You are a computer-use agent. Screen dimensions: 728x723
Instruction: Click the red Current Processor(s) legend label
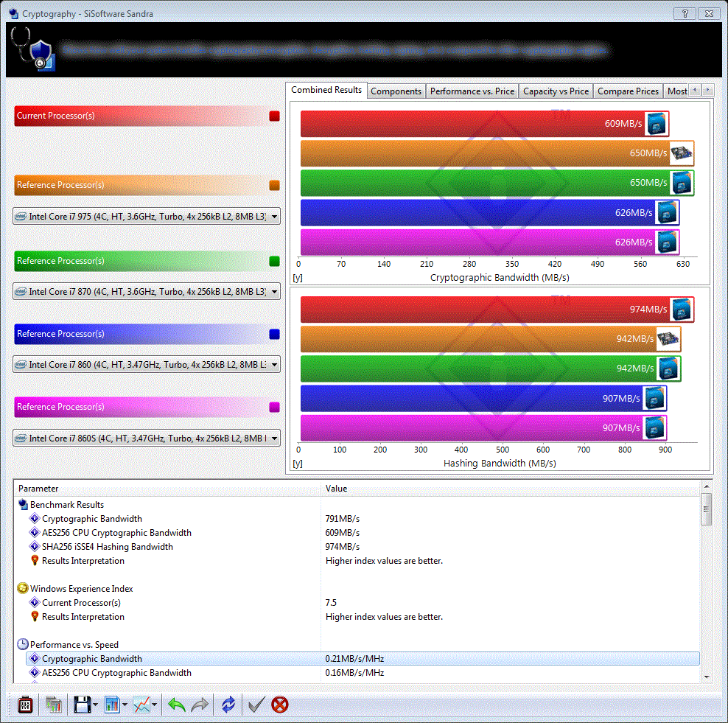[x=56, y=116]
